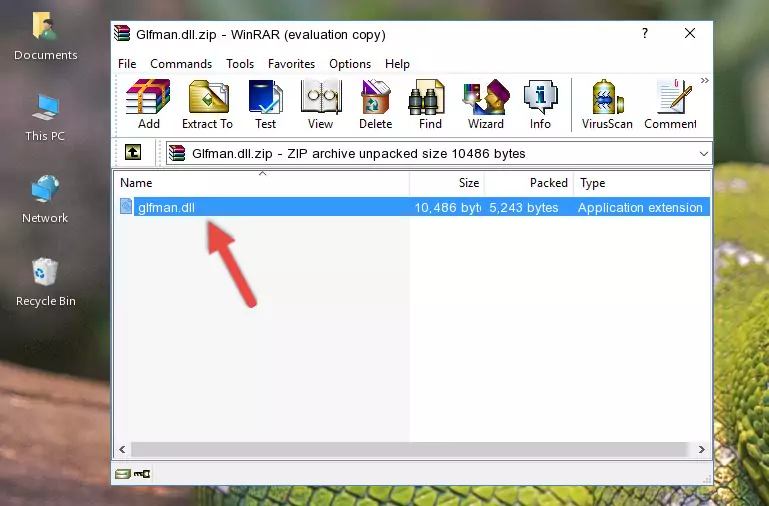The width and height of the screenshot is (769, 506).
Task: Click the WinRAR title bar icon
Action: tap(122, 33)
